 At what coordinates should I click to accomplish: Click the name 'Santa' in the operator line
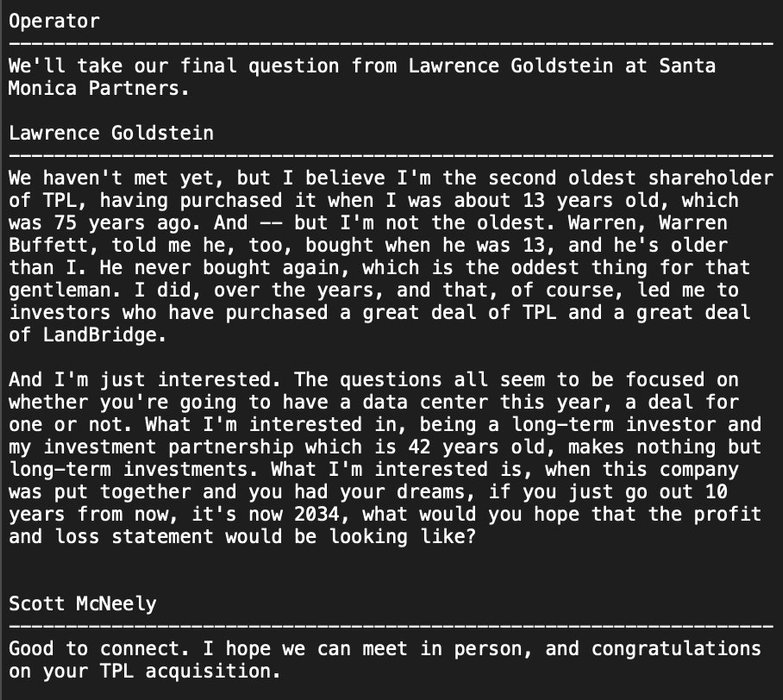tap(687, 66)
